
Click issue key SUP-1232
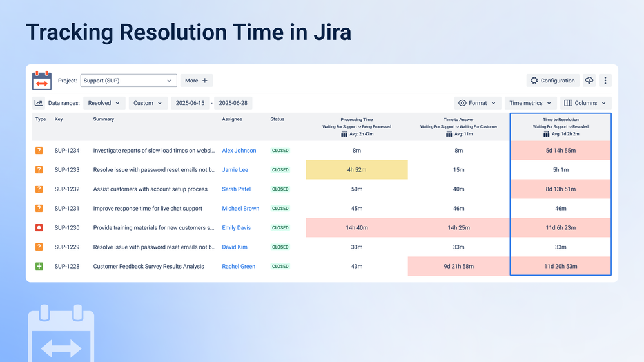(67, 189)
